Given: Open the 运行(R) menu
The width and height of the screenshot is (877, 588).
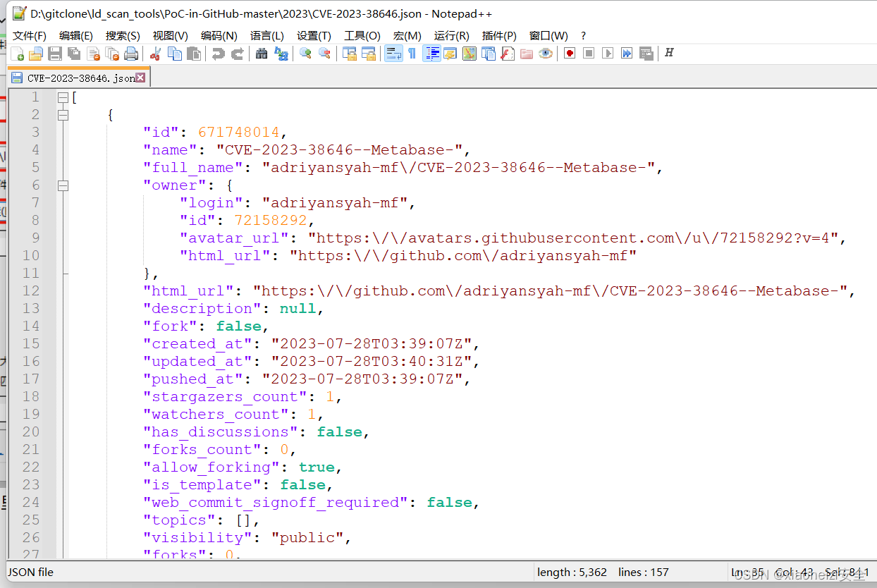Looking at the screenshot, I should (x=451, y=35).
